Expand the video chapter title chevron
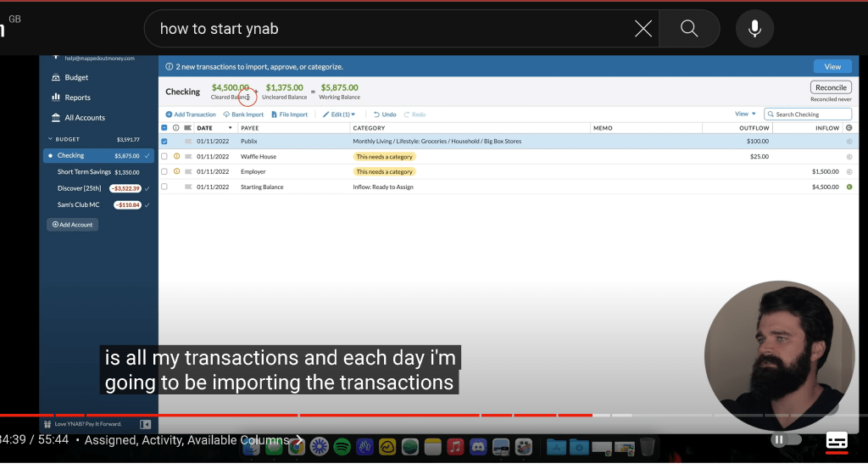 click(x=298, y=439)
